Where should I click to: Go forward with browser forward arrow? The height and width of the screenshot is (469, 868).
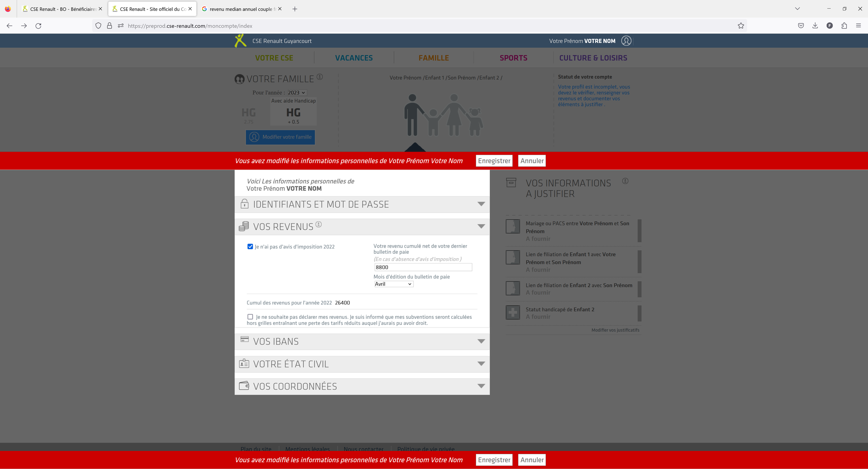pos(24,26)
